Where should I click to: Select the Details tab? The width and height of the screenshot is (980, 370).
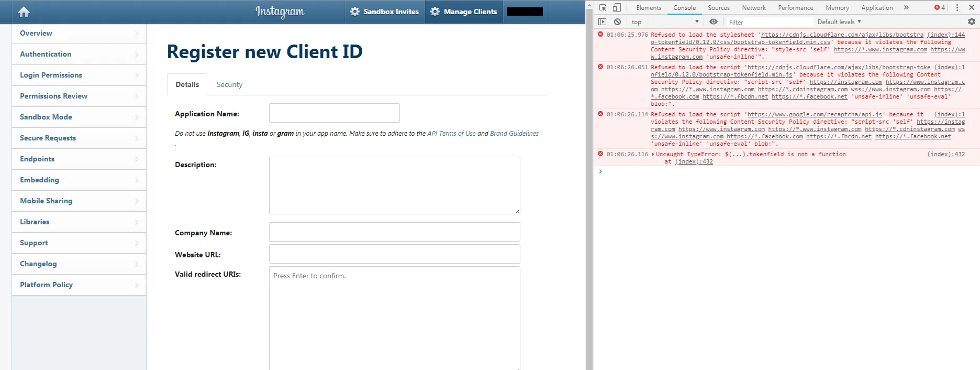point(187,84)
